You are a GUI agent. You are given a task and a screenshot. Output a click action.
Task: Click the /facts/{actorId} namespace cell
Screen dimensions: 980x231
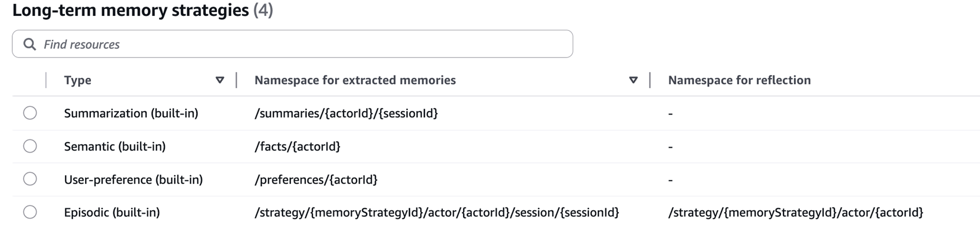click(297, 146)
